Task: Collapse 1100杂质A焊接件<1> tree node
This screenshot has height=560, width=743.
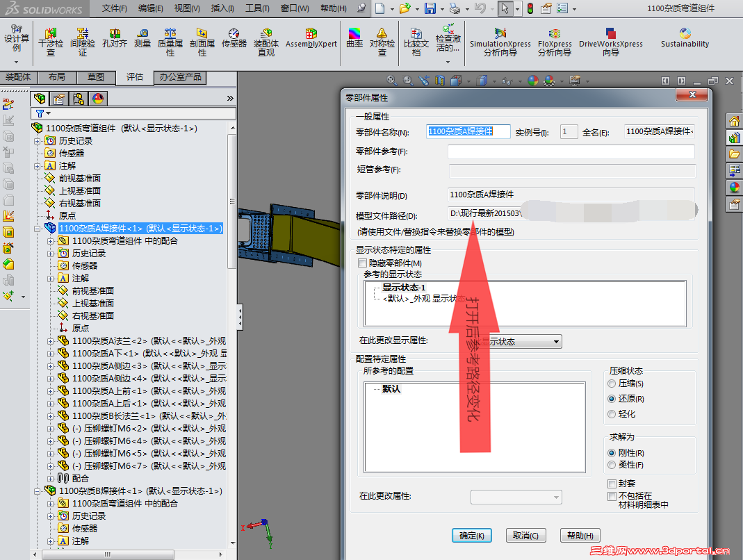Action: pyautogui.click(x=37, y=229)
